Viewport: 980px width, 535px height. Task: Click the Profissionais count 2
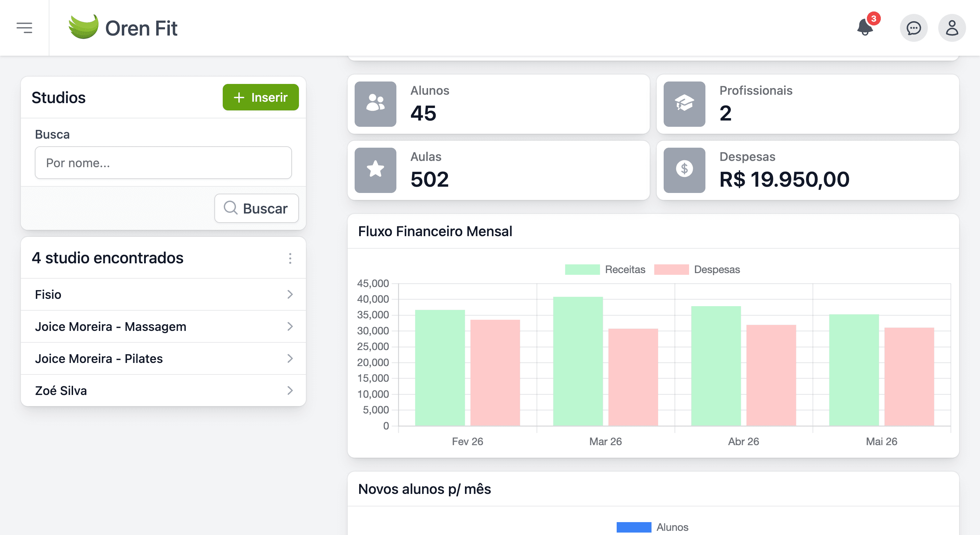[725, 113]
